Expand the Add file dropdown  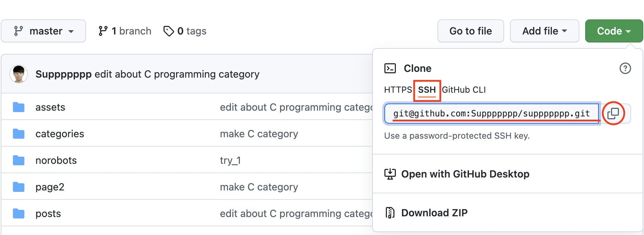[544, 31]
